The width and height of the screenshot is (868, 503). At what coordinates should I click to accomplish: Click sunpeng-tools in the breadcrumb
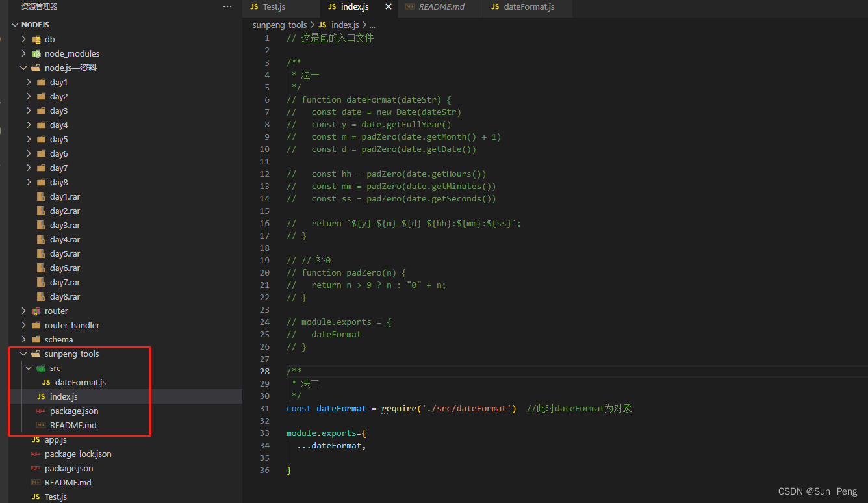[x=279, y=25]
